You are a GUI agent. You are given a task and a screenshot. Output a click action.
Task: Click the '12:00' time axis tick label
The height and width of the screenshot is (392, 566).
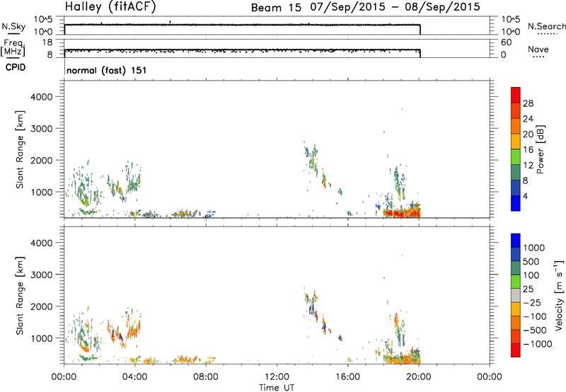[277, 377]
